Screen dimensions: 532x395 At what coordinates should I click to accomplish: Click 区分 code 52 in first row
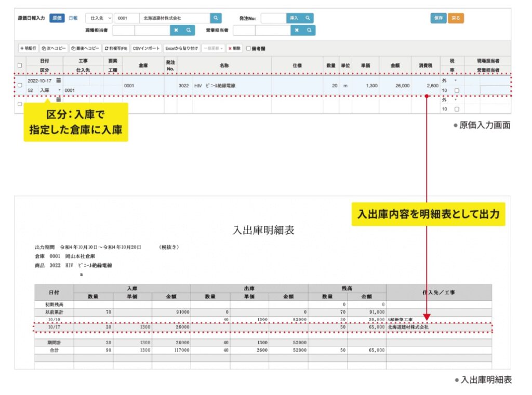(31, 90)
